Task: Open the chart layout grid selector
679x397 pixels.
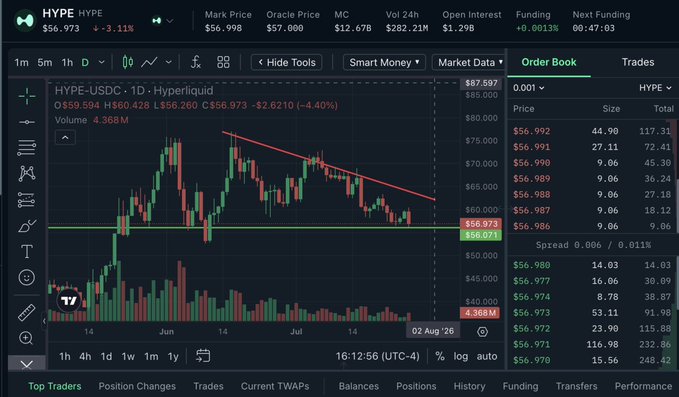Action: pos(223,62)
